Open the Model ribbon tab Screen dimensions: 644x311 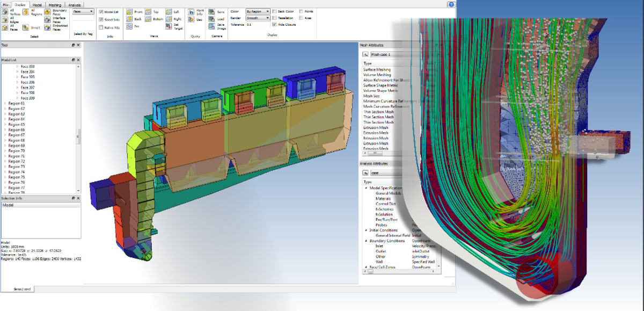[37, 5]
